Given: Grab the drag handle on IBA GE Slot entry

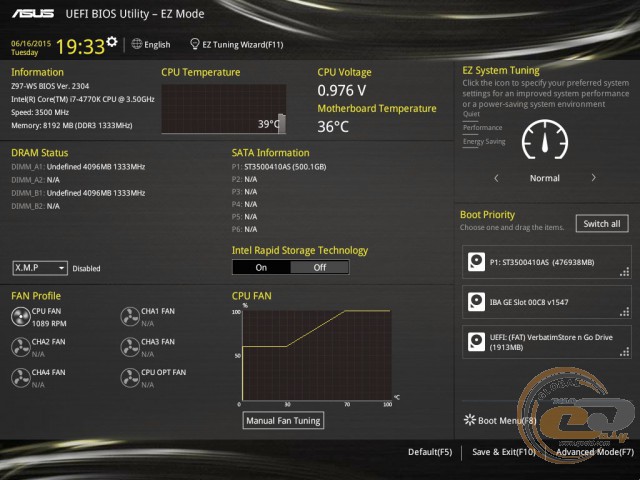Looking at the screenshot, I should [x=624, y=312].
